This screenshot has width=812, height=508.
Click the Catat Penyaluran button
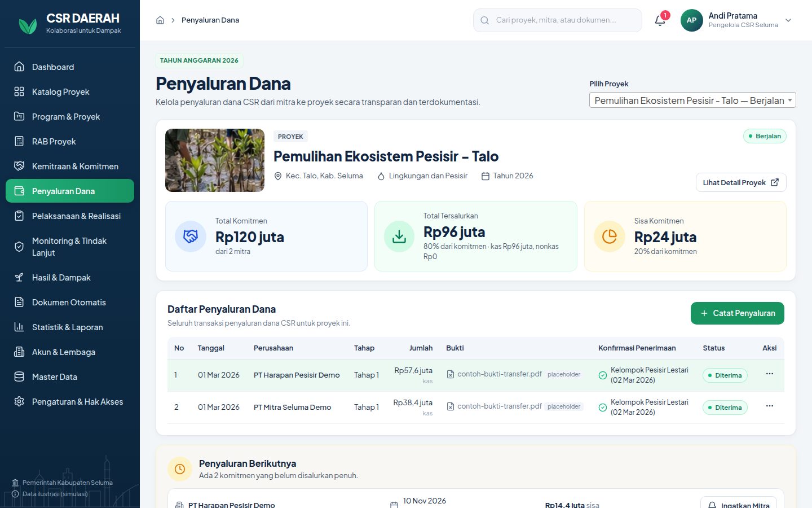click(x=738, y=313)
